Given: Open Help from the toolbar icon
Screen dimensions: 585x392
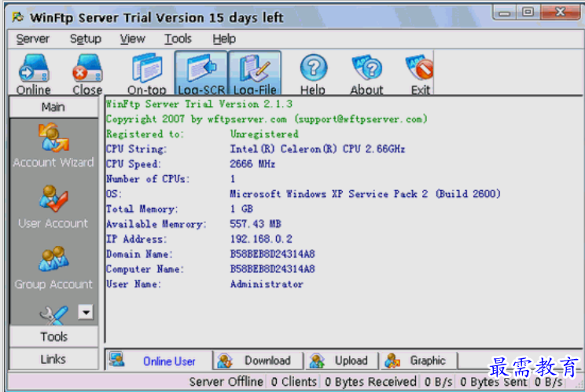Looking at the screenshot, I should (x=313, y=73).
